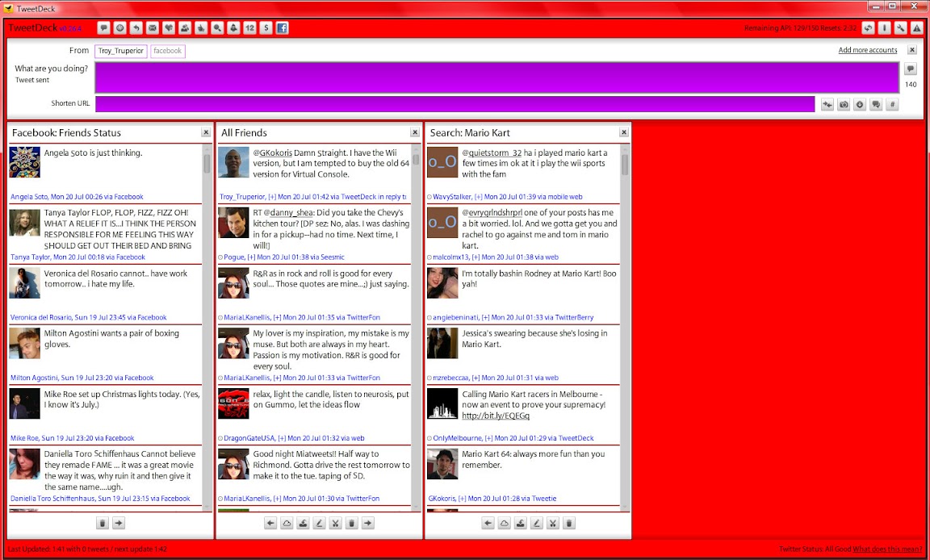Viewport: 930px width, 560px height.
Task: Move Facebook Friends Status column right
Action: pyautogui.click(x=119, y=523)
